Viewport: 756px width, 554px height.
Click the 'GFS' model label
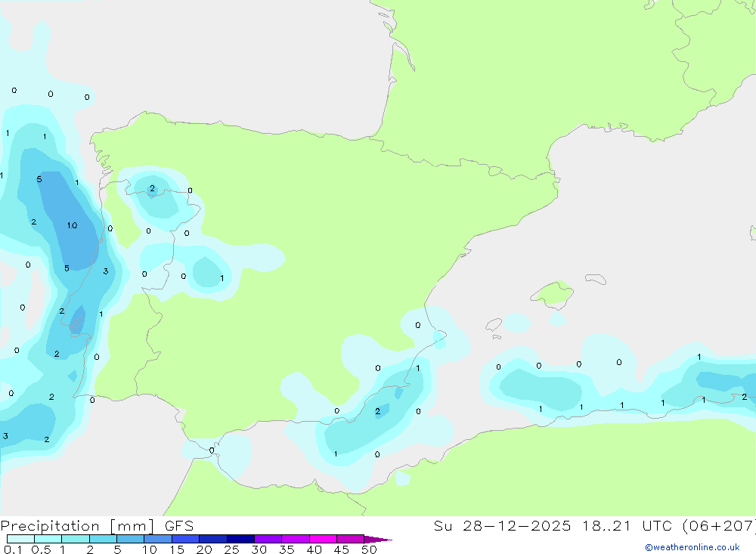click(179, 526)
